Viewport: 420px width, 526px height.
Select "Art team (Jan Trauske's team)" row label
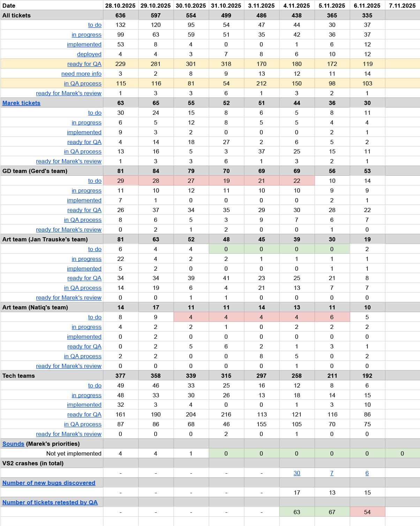coord(52,239)
